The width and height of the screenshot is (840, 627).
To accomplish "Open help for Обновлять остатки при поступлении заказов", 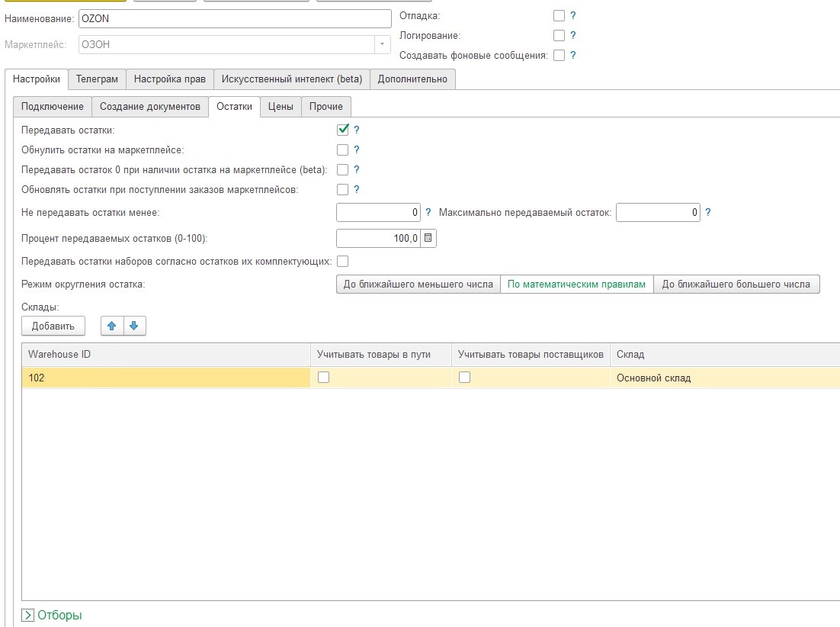I will click(x=356, y=190).
